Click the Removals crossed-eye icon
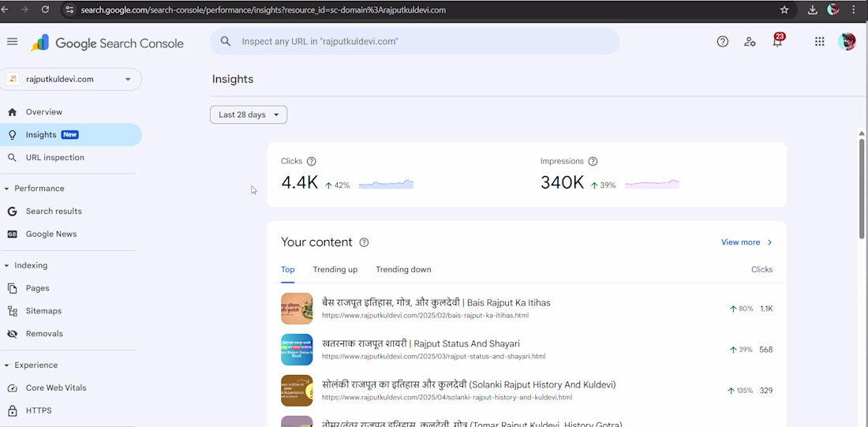This screenshot has width=868, height=427. 12,333
